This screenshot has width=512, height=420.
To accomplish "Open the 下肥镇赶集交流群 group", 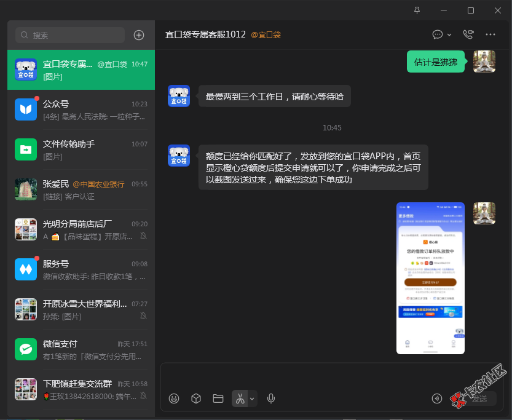I will (x=81, y=389).
